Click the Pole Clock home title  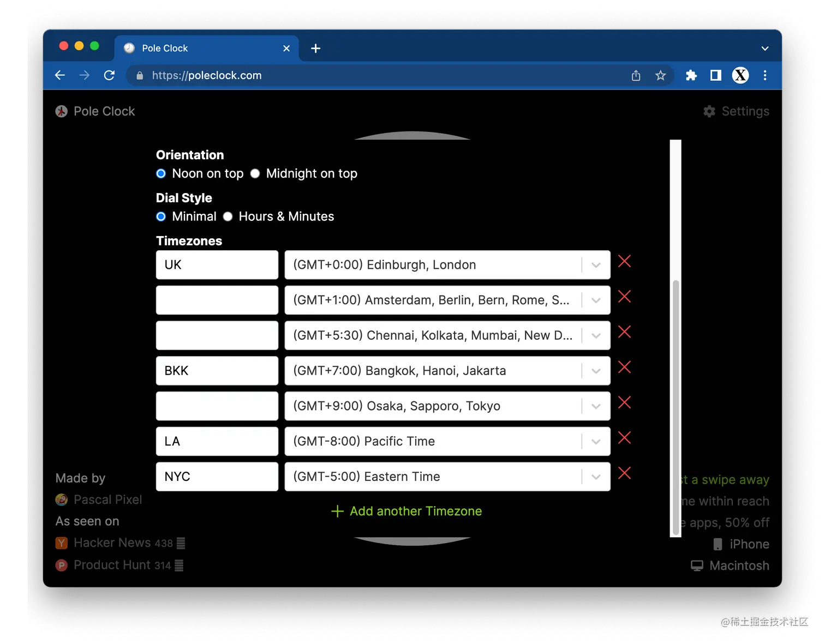[104, 111]
